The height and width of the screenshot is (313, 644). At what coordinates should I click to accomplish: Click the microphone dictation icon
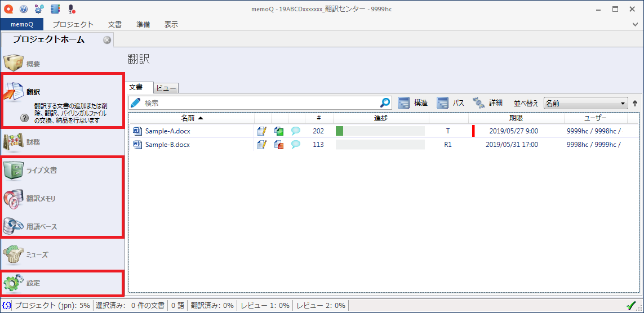(x=71, y=9)
